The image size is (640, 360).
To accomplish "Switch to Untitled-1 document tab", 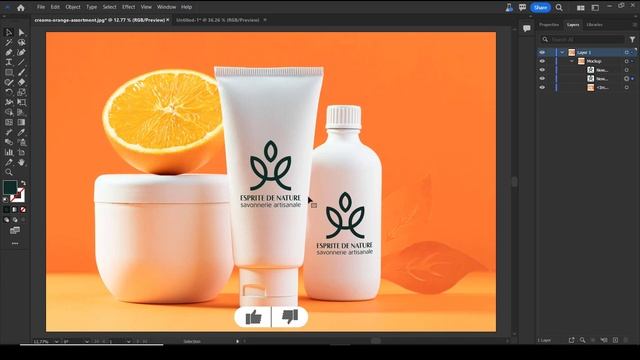I will (218, 20).
